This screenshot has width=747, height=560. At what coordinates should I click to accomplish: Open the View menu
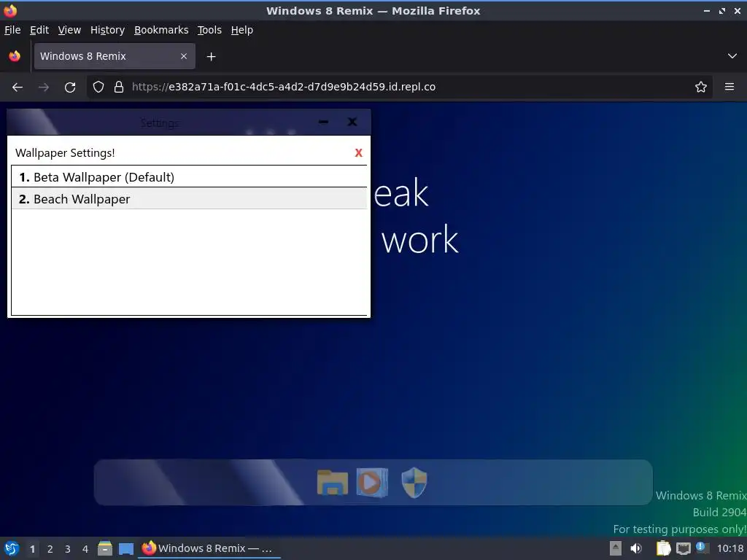point(69,30)
